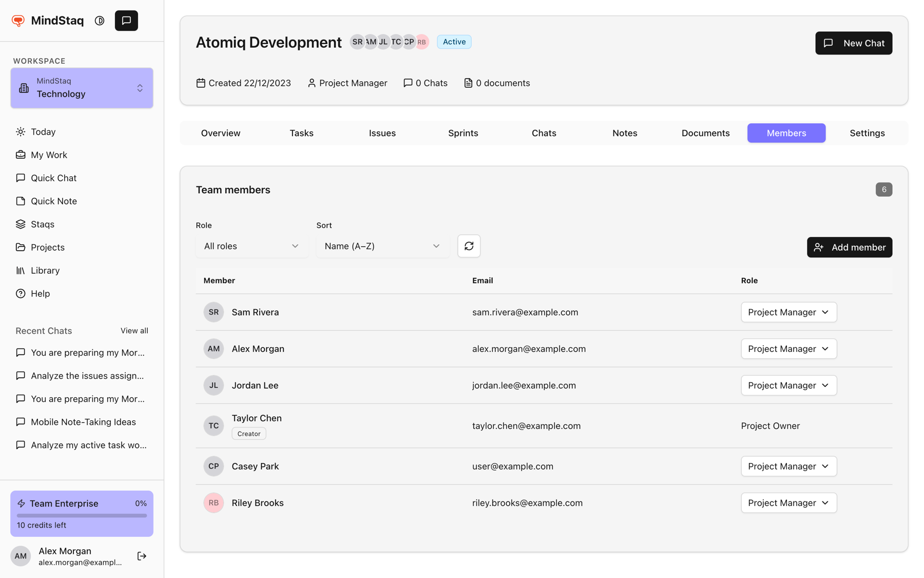Switch to the Tasks tab
This screenshot has width=924, height=578.
click(x=301, y=133)
